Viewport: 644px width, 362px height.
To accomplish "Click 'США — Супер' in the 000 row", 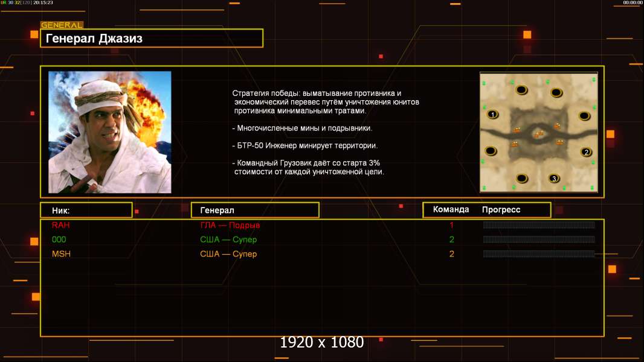I will coord(228,240).
